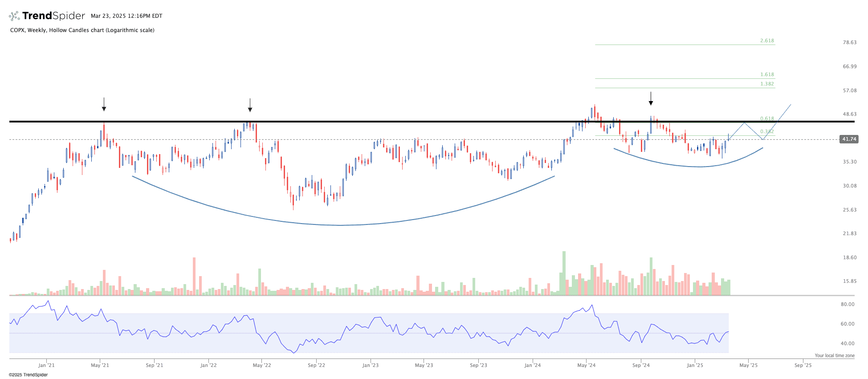Click 'Your local time zone' text
This screenshot has height=379, width=868.
point(835,355)
